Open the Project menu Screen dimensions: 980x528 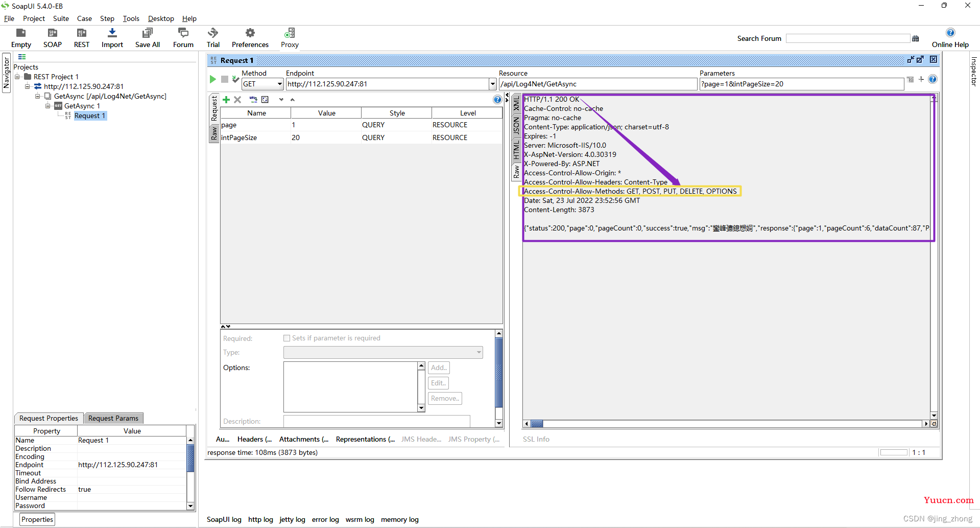click(34, 18)
